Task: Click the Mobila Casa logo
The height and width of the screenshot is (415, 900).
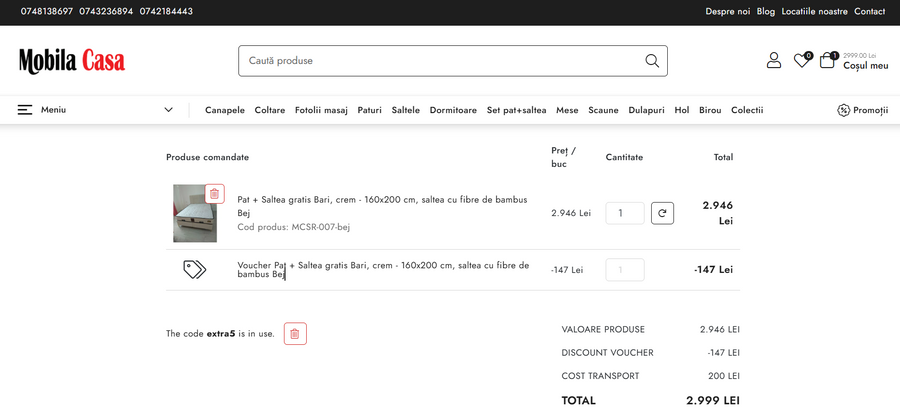Action: (72, 60)
